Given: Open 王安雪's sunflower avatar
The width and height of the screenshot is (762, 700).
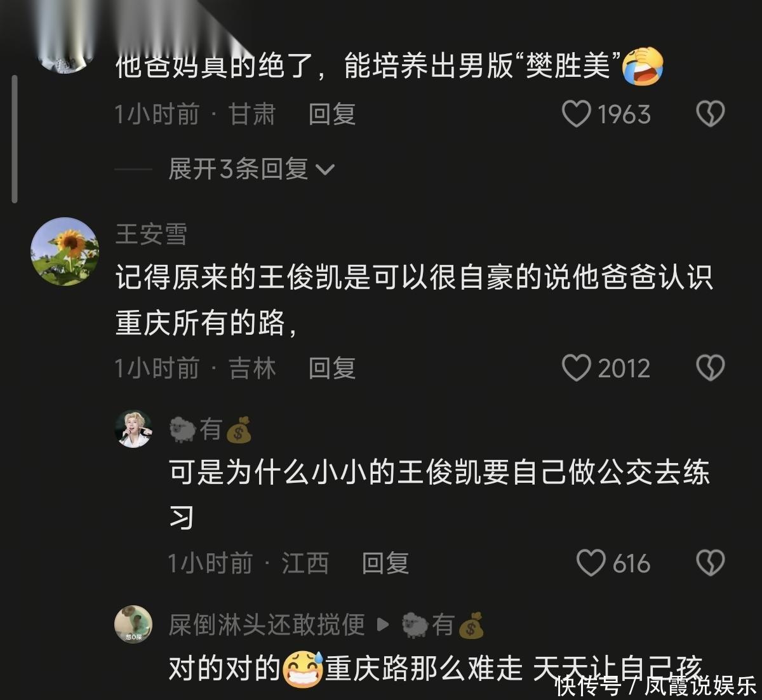Looking at the screenshot, I should pos(65,252).
